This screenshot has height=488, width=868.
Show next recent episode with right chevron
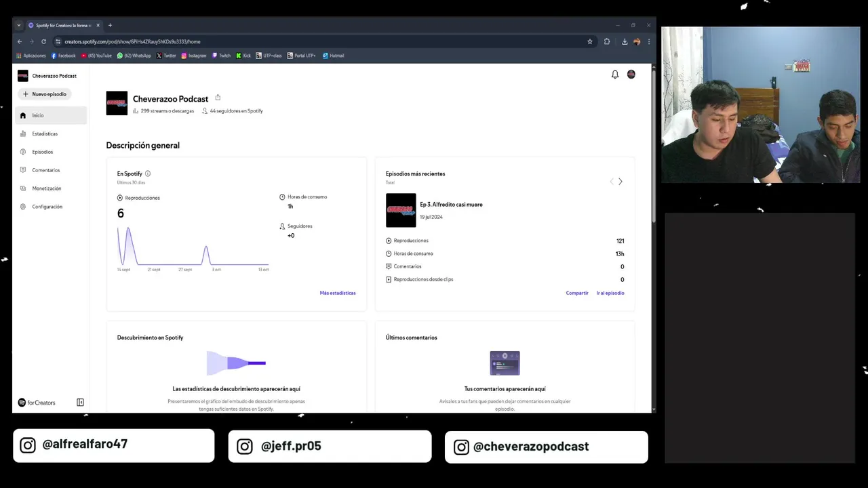point(620,182)
